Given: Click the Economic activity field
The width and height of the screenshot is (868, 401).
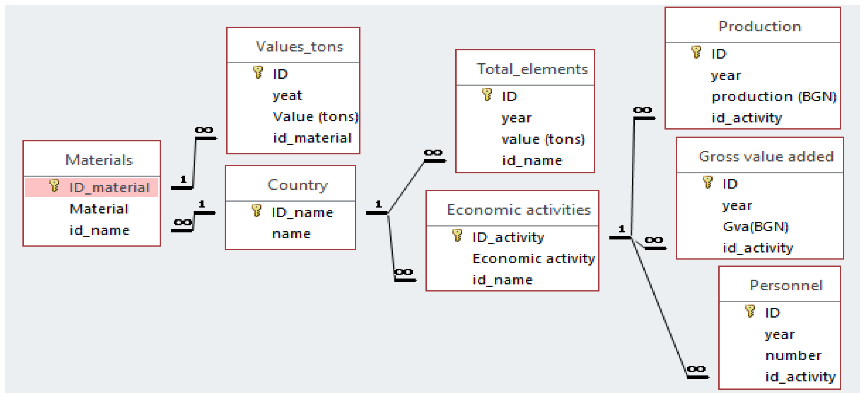Looking at the screenshot, I should pos(534,259).
